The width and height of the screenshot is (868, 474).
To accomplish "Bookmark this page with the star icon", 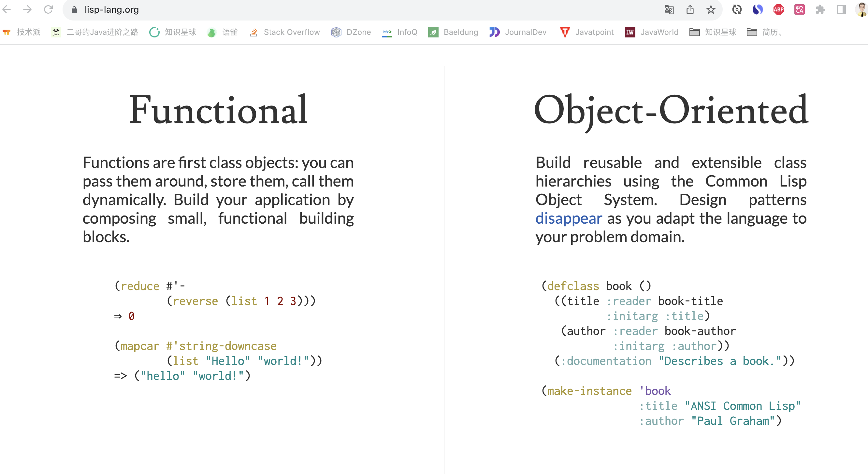I will tap(711, 9).
